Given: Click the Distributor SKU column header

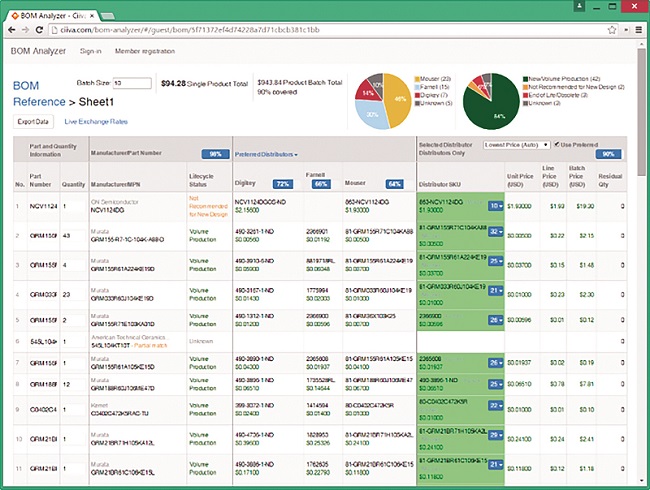Looking at the screenshot, I should click(439, 184).
